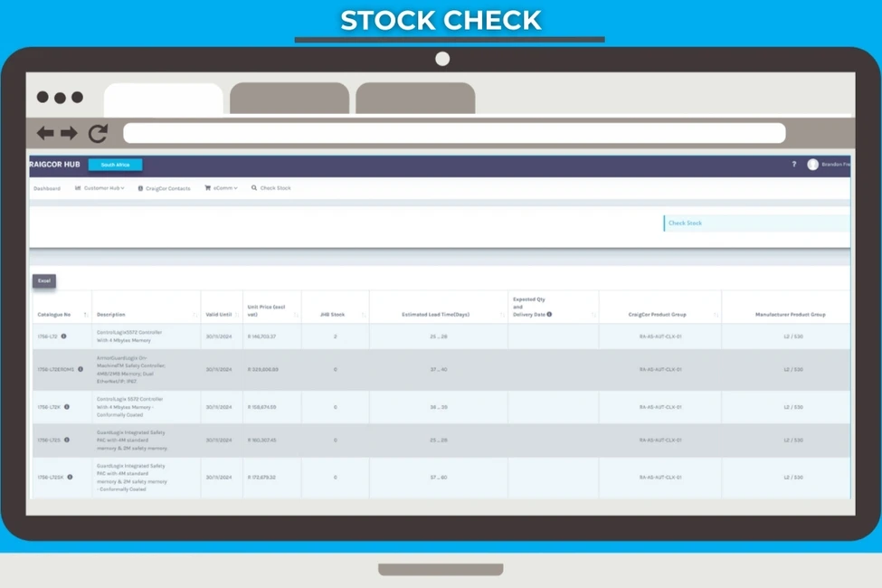
Task: Click lead time value 57 .. 60
Action: 439,477
